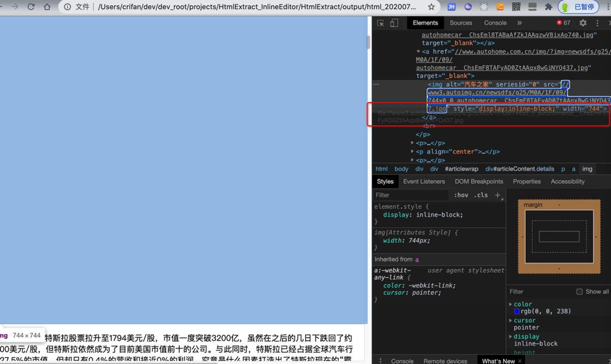This screenshot has width=611, height=364.
Task: Close the What's New drawer tab
Action: click(520, 361)
